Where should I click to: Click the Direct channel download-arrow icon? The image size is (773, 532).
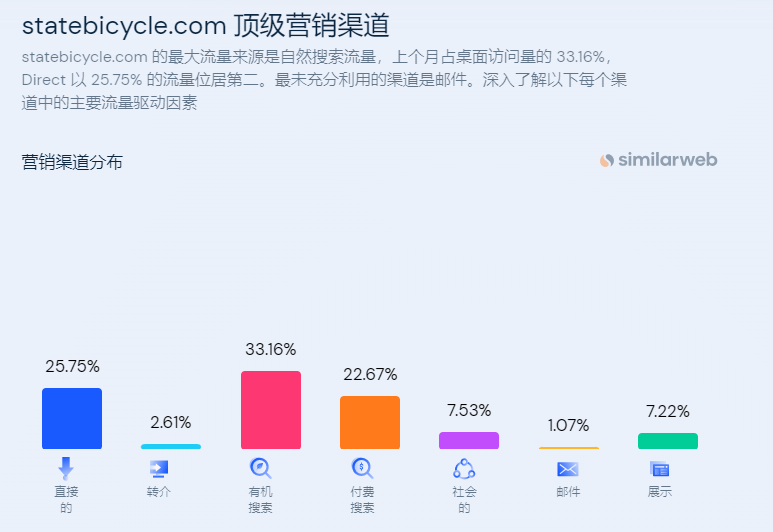(66, 468)
